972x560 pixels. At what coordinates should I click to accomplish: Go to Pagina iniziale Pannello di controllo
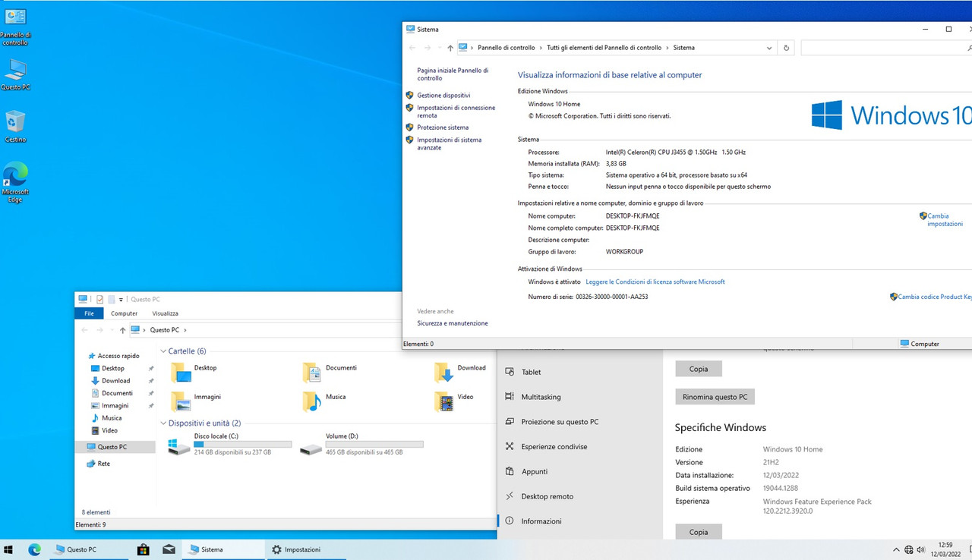click(453, 74)
